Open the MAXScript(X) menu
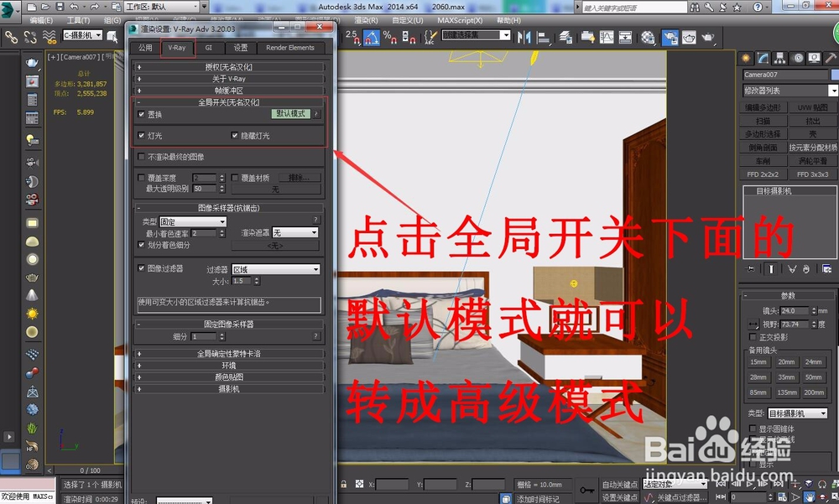This screenshot has width=839, height=504. pyautogui.click(x=460, y=20)
